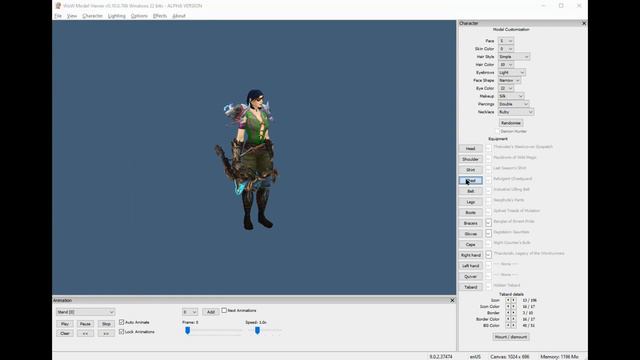Open the Character menu
Screen dimensions: 640x360
tap(93, 16)
